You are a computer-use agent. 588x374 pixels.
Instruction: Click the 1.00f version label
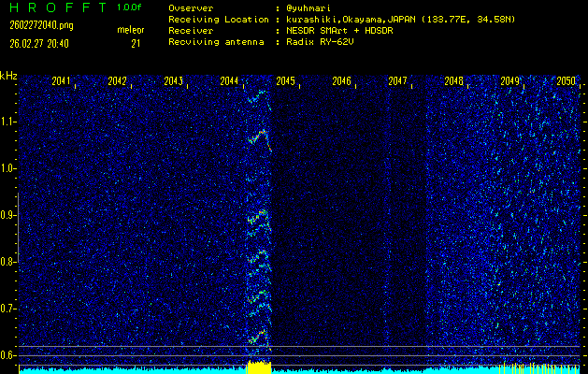pyautogui.click(x=130, y=7)
